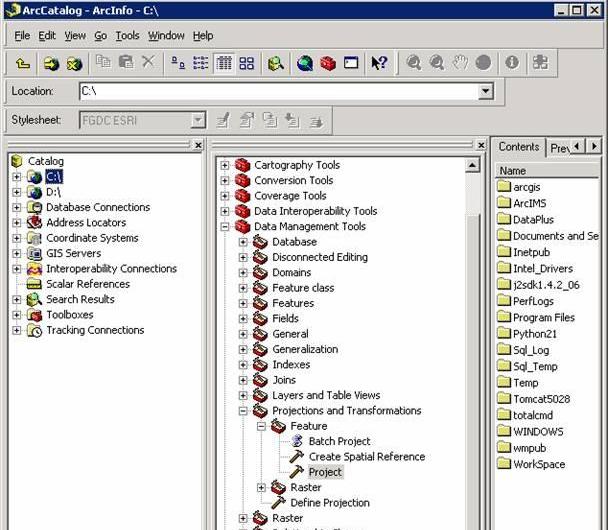The image size is (608, 530).
Task: Open the Go menu
Action: 100,36
